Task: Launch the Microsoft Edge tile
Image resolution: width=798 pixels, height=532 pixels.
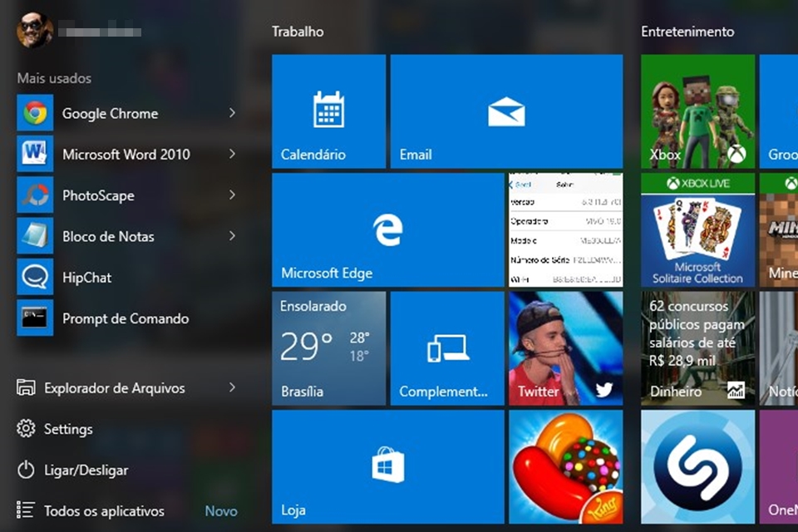Action: 388,230
